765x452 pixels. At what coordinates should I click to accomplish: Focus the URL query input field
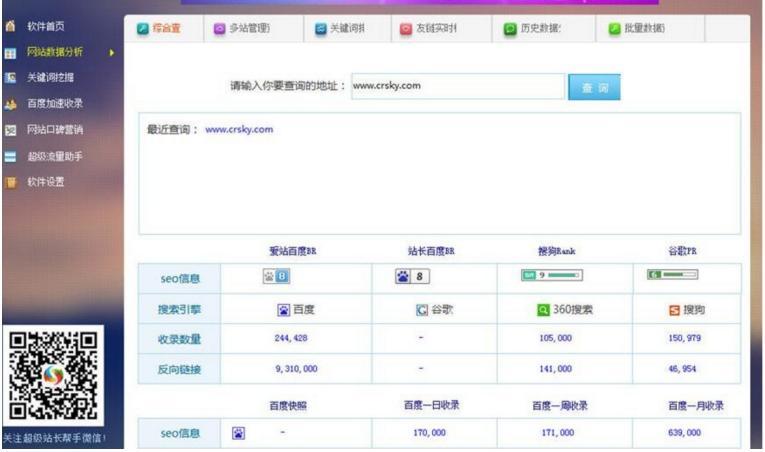[458, 86]
